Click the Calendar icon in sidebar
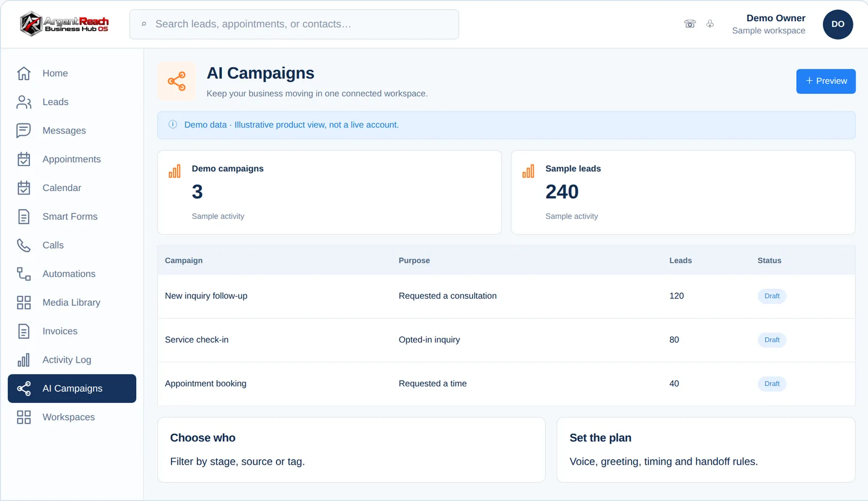The height and width of the screenshot is (501, 868). pos(23,188)
